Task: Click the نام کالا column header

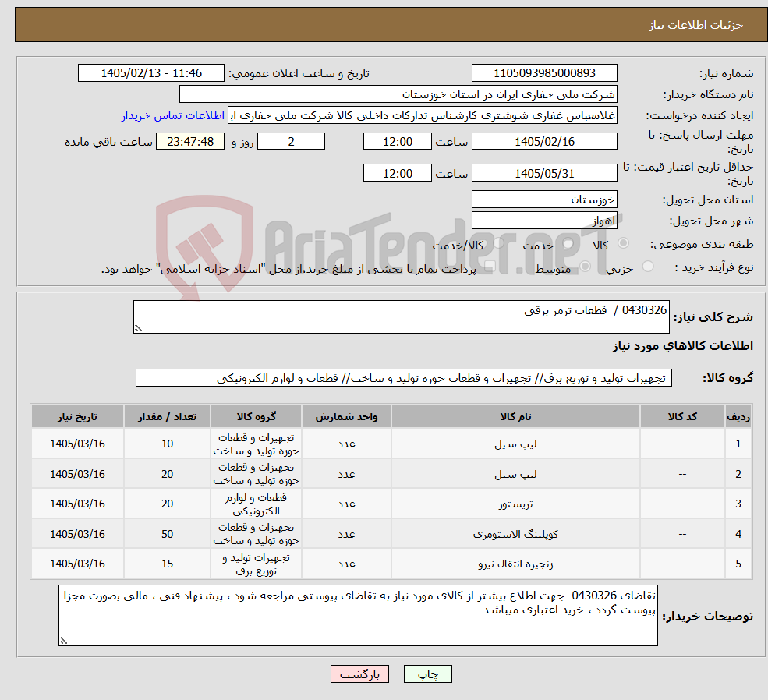Action: 515,416
